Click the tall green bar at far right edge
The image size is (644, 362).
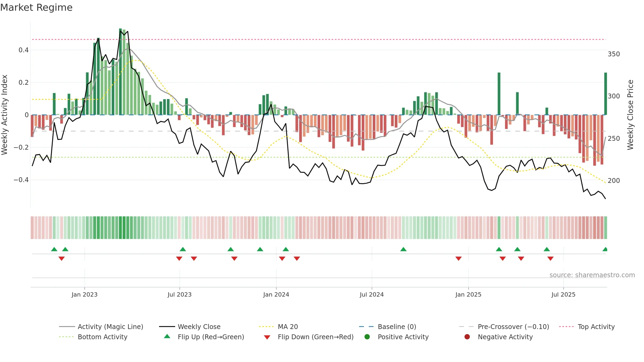(606, 94)
